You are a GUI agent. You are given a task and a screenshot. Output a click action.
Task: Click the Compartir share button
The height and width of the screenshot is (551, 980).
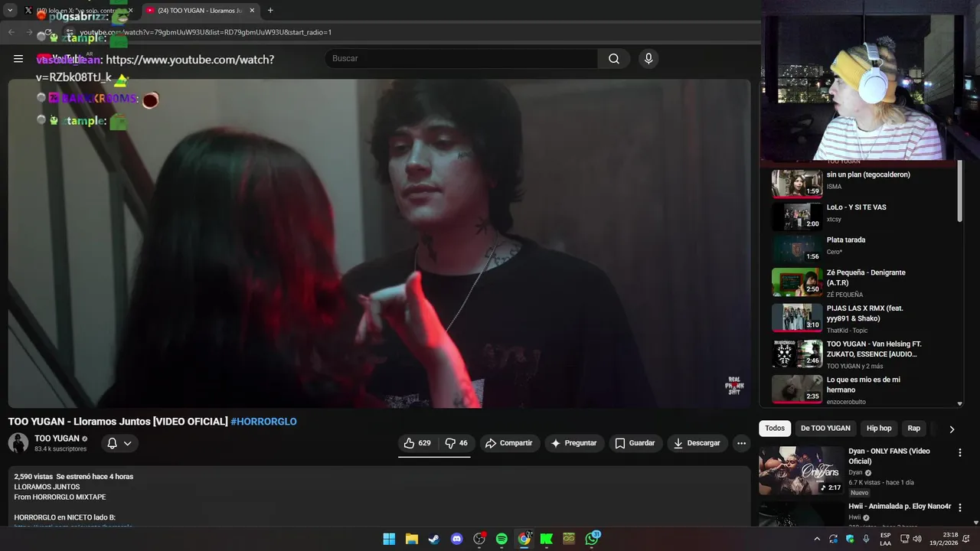click(509, 443)
